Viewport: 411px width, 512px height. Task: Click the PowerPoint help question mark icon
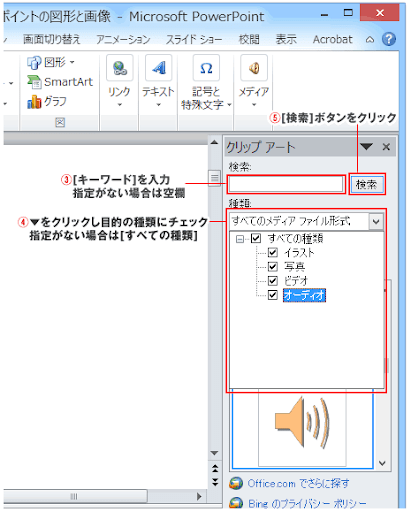[389, 39]
